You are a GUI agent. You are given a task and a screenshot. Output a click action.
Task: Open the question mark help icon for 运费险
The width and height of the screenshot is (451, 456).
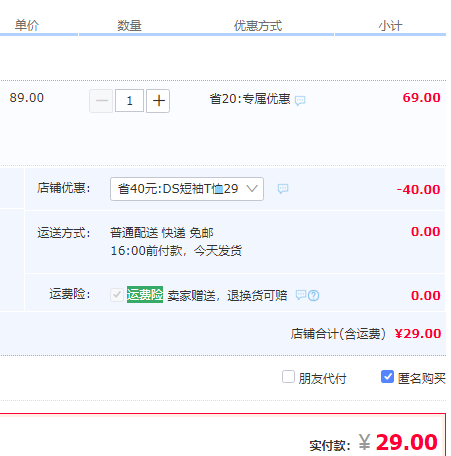point(314,295)
